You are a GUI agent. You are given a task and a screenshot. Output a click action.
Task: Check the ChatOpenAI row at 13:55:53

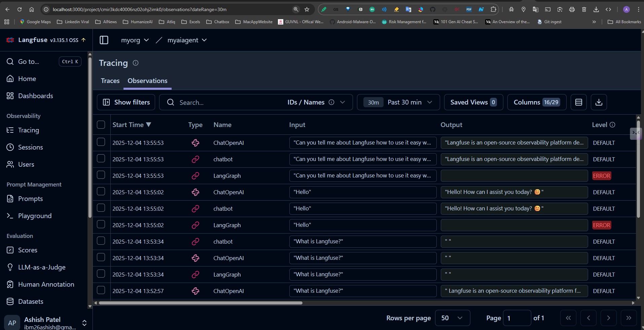click(x=101, y=142)
